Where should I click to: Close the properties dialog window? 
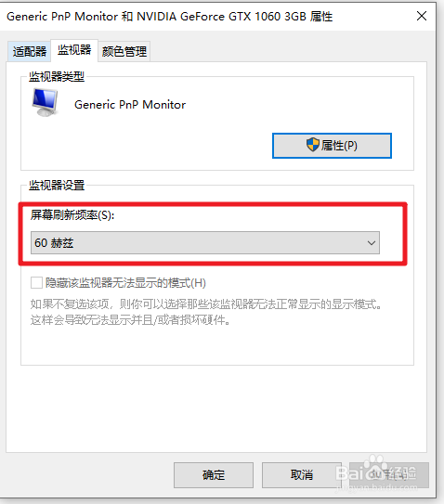[x=422, y=16]
